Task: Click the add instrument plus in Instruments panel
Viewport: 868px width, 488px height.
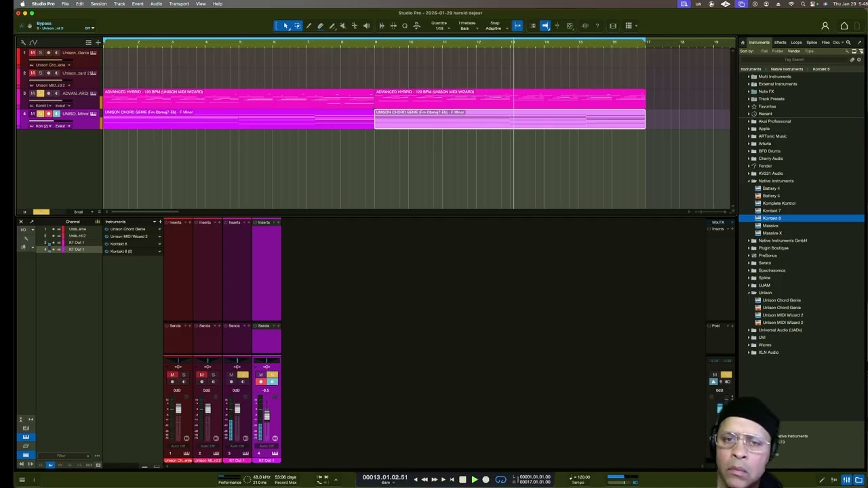Action: pyautogui.click(x=160, y=222)
